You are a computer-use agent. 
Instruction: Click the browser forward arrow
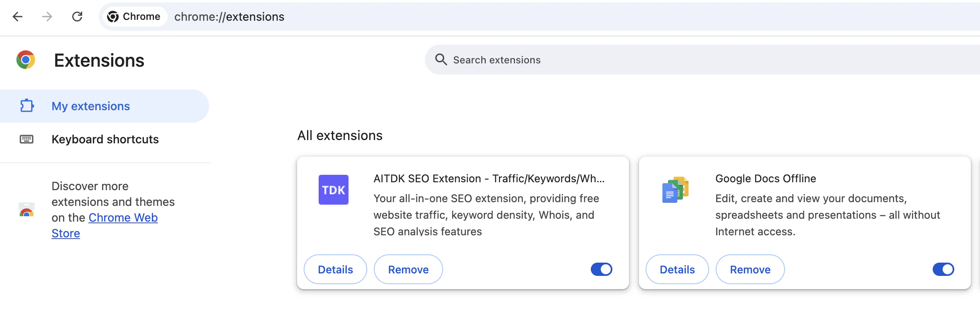(47, 17)
